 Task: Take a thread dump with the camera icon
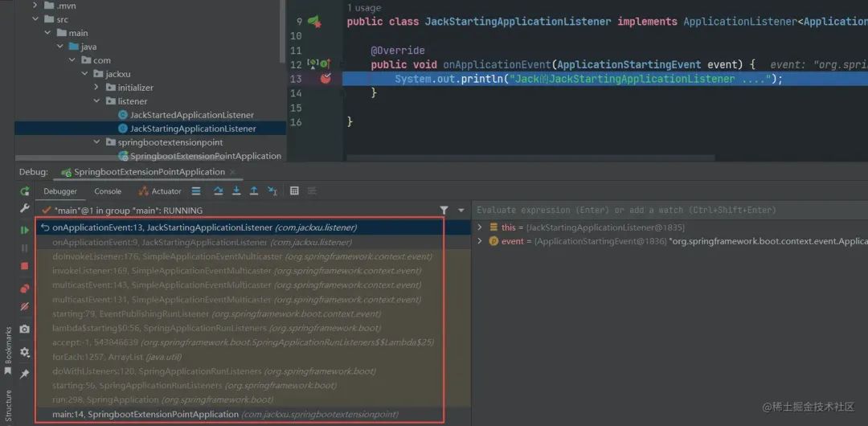click(x=24, y=329)
